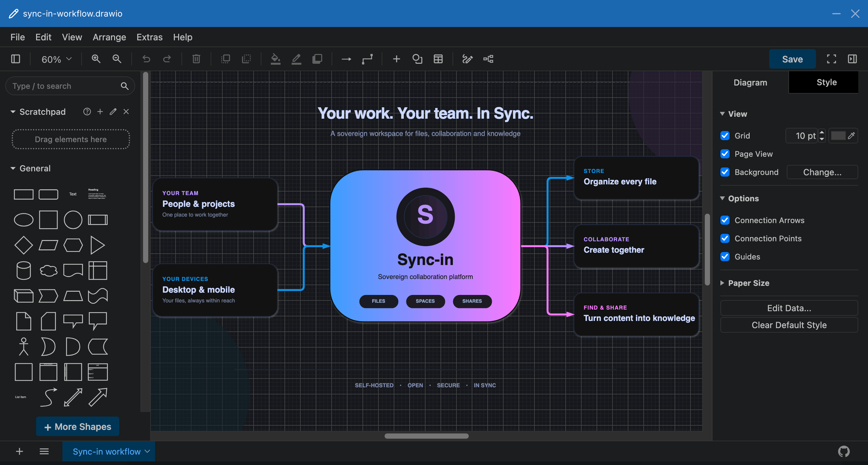
Task: Undo the last action
Action: tap(146, 59)
